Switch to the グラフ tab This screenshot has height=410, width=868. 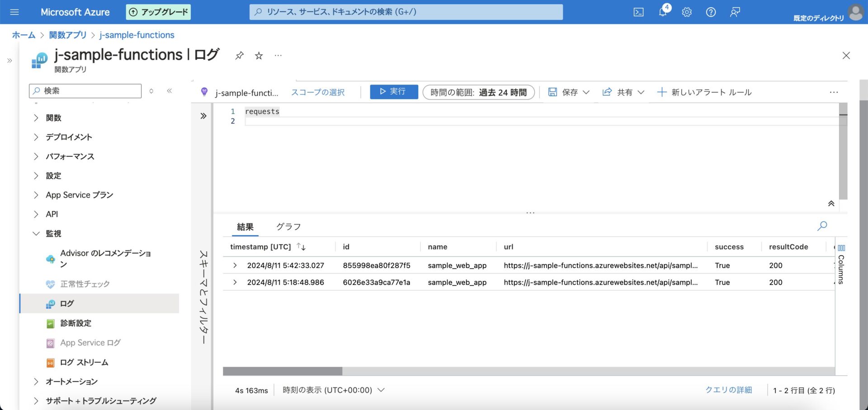pyautogui.click(x=288, y=226)
